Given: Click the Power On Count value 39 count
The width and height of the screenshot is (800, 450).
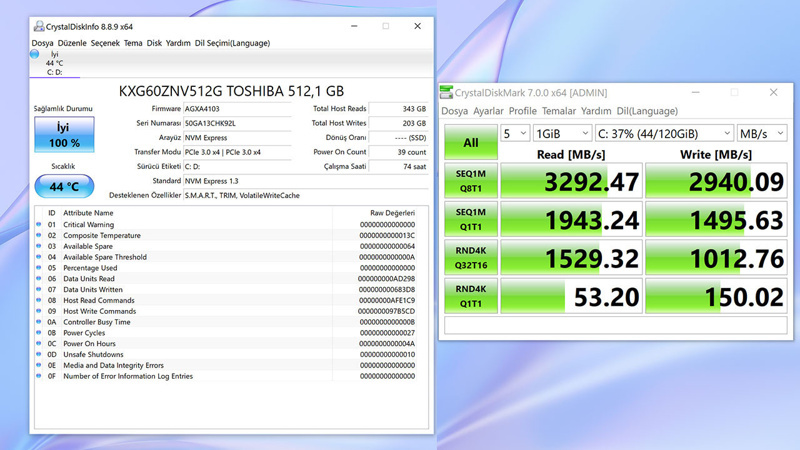Looking at the screenshot, I should [398, 152].
